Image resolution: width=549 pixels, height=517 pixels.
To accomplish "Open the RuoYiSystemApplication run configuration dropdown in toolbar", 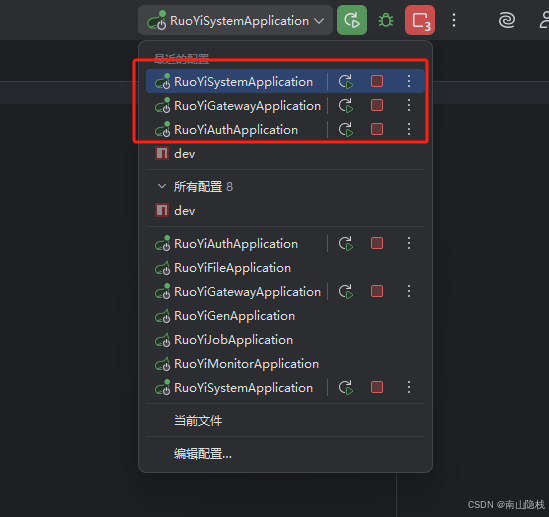I will point(235,20).
